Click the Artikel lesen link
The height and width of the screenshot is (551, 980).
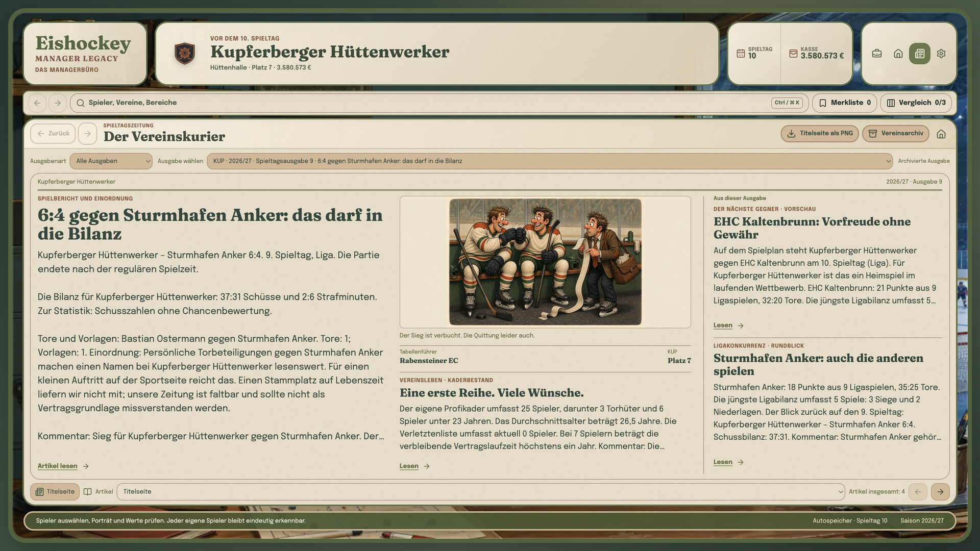[63, 466]
